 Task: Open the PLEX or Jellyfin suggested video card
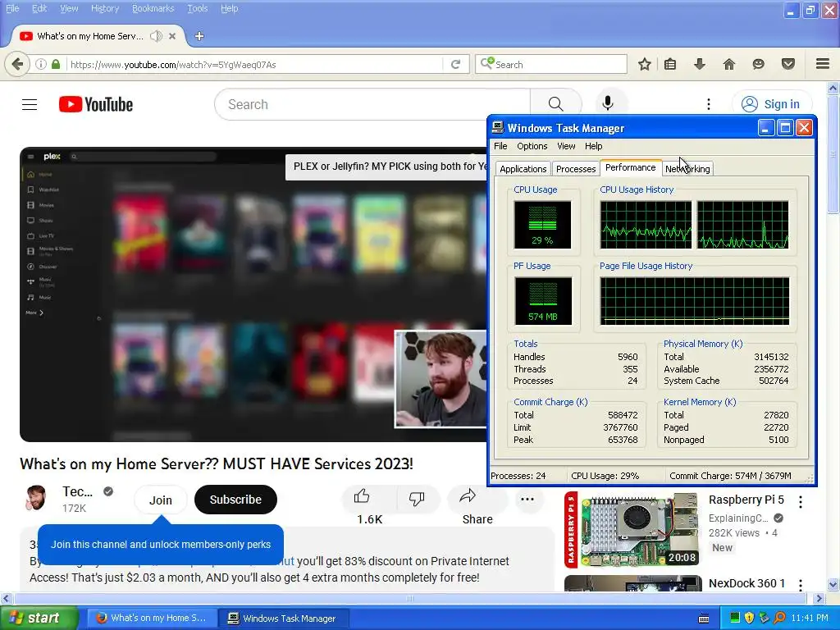[x=386, y=167]
